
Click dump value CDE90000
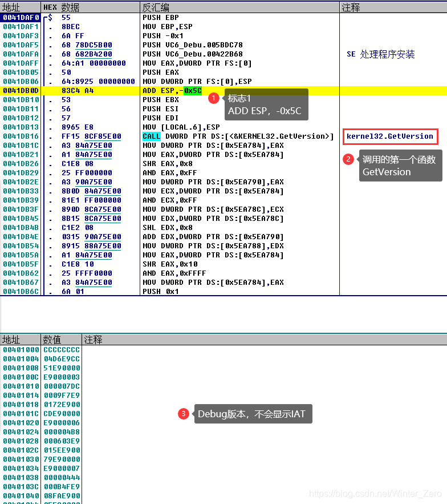(x=62, y=414)
